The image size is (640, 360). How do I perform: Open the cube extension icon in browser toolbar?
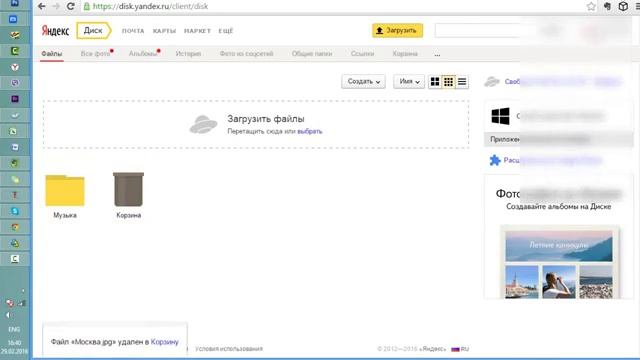(x=623, y=6)
